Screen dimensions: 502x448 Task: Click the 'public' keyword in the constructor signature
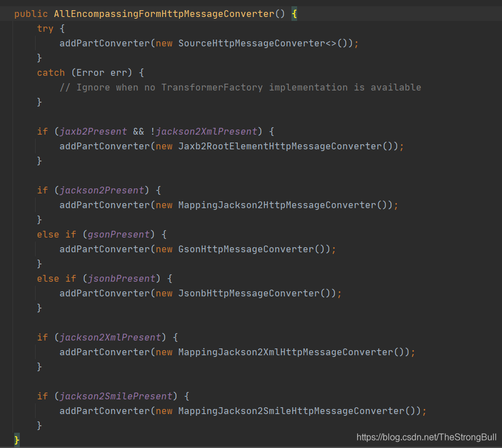tap(31, 14)
